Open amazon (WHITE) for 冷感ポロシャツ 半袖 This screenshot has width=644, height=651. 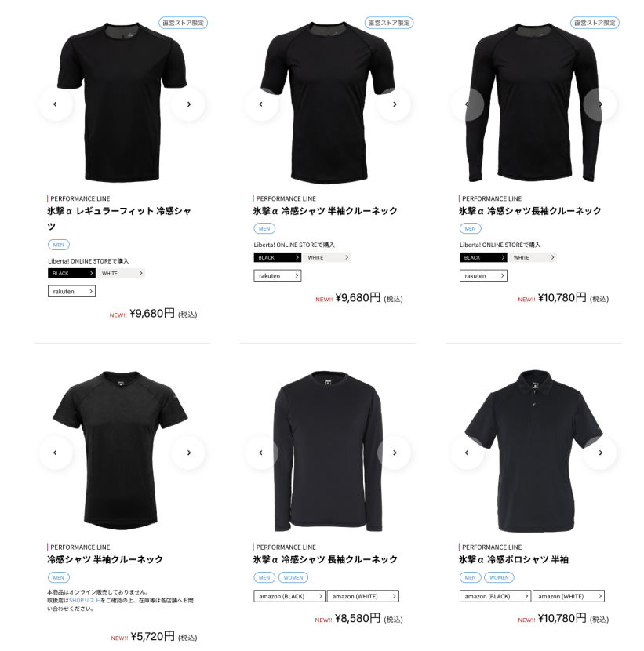[x=569, y=596]
